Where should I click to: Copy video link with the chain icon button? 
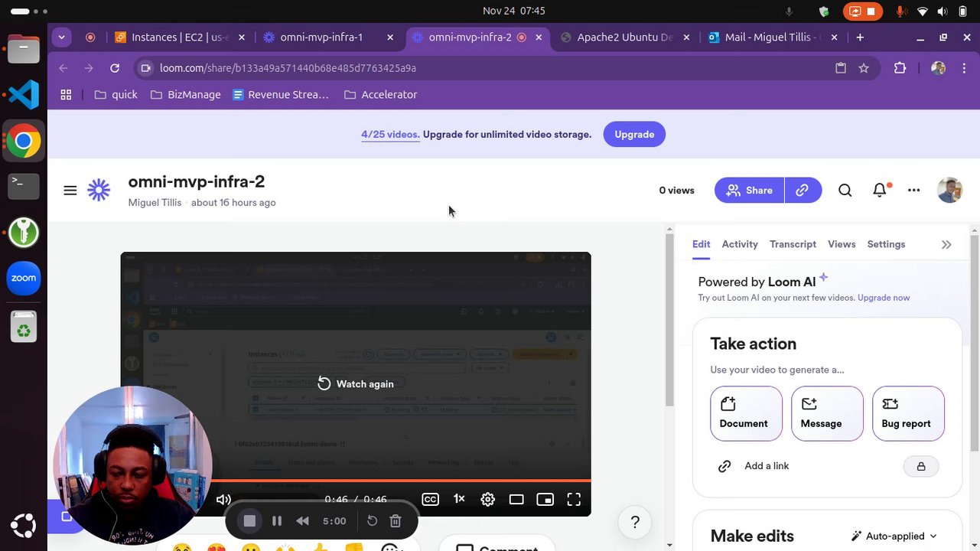[x=803, y=191]
